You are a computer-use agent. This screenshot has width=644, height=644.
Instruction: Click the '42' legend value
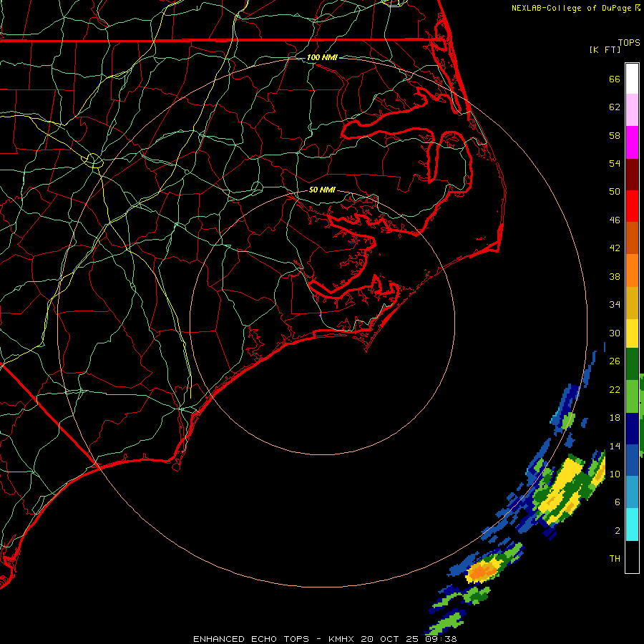coord(615,248)
